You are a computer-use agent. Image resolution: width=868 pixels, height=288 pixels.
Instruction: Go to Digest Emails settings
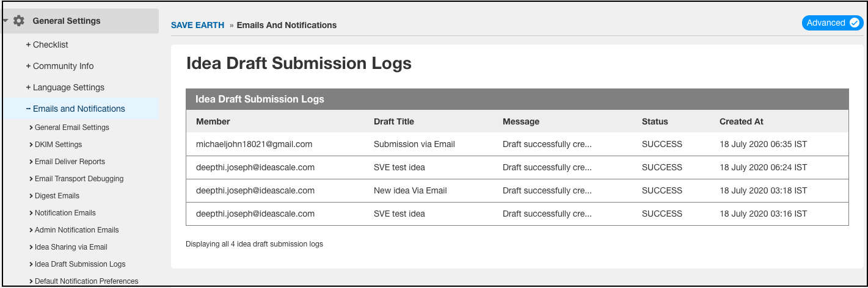pyautogui.click(x=54, y=196)
